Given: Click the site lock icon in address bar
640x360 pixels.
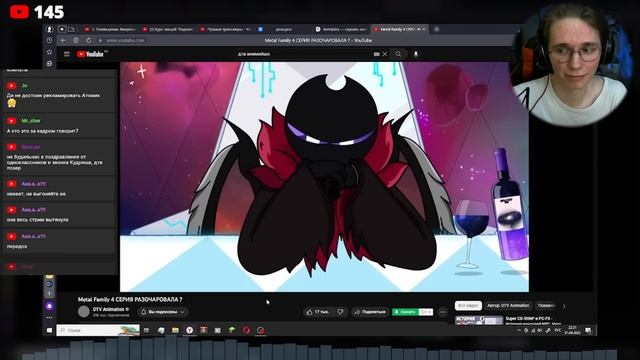Looking at the screenshot, I should [100, 40].
